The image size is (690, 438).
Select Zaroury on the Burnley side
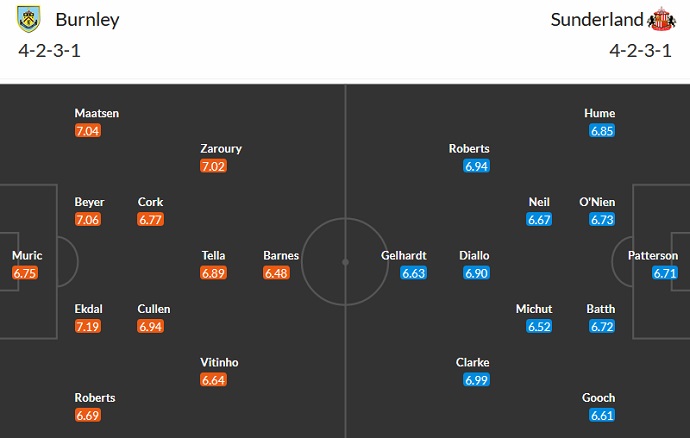pyautogui.click(x=221, y=149)
